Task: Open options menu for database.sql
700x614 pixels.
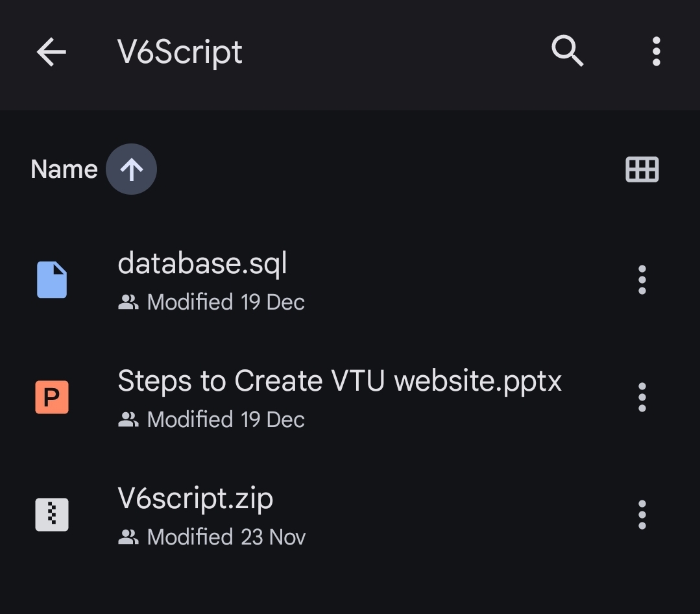Action: pos(642,278)
